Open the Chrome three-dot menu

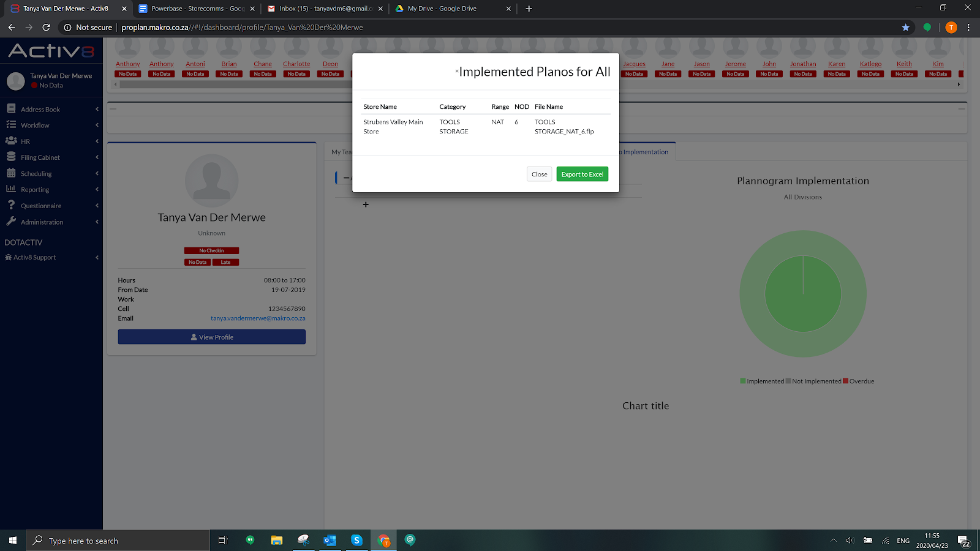[x=968, y=27]
